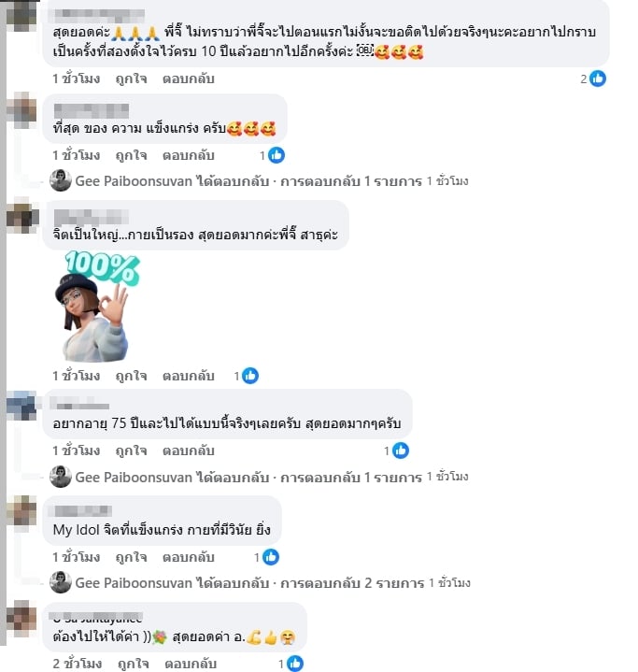
Task: Expand 1 reply under 75 ปี comment
Action: pos(351,478)
